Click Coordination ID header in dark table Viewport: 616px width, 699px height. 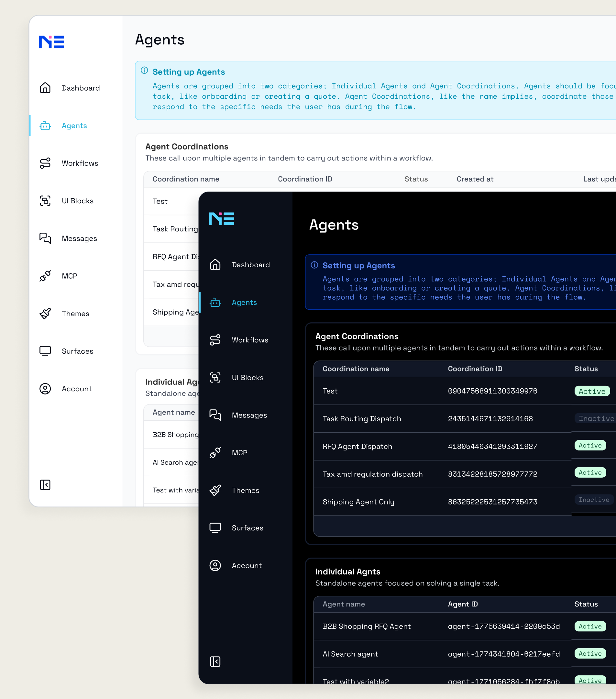475,369
